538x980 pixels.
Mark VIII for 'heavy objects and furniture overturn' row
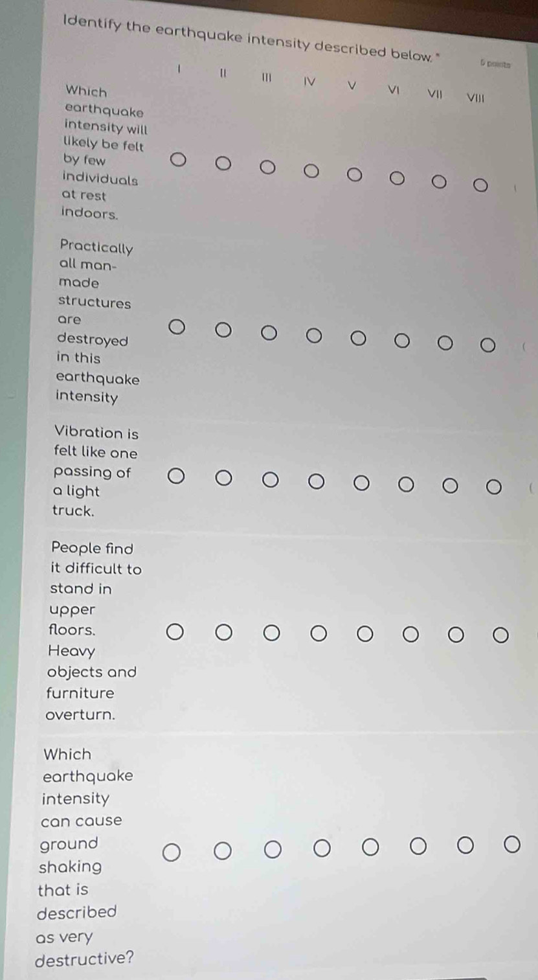[500, 636]
